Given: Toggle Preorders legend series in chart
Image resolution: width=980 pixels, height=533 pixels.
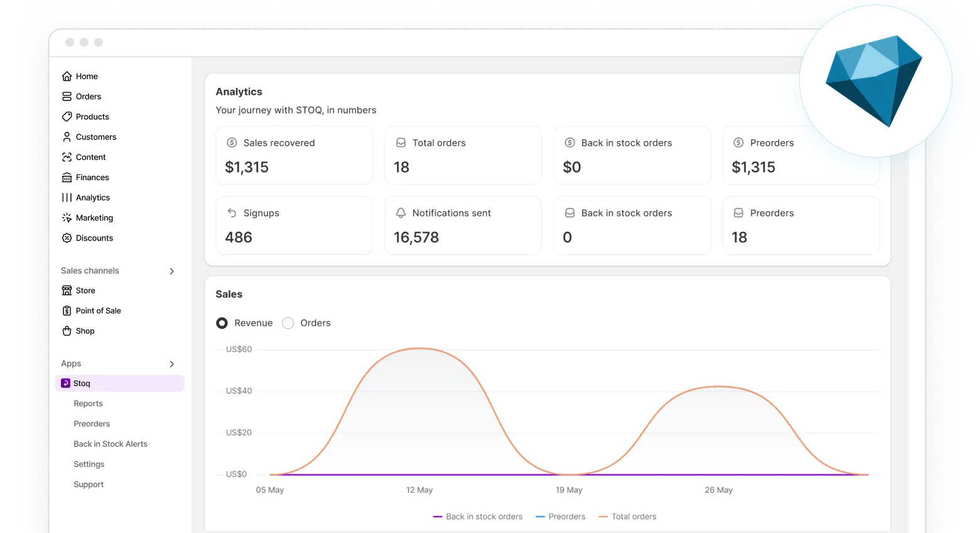Looking at the screenshot, I should 560,517.
